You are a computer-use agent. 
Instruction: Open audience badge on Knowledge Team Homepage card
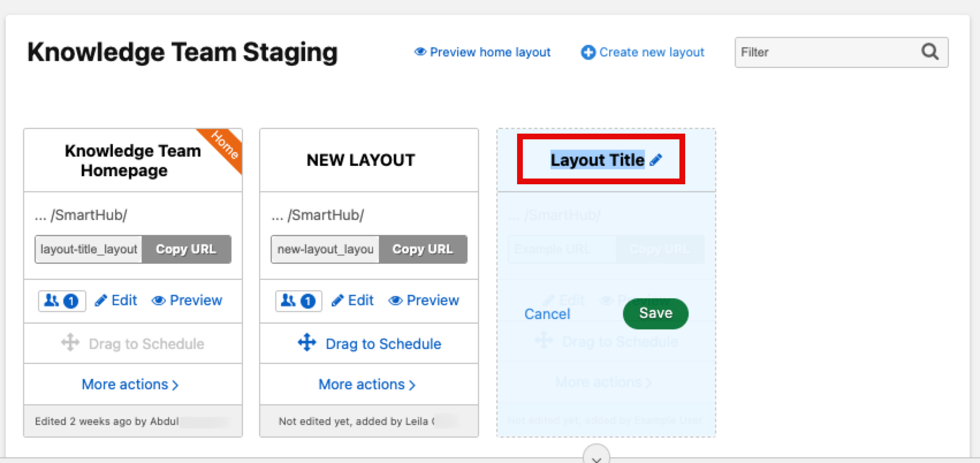coord(62,301)
